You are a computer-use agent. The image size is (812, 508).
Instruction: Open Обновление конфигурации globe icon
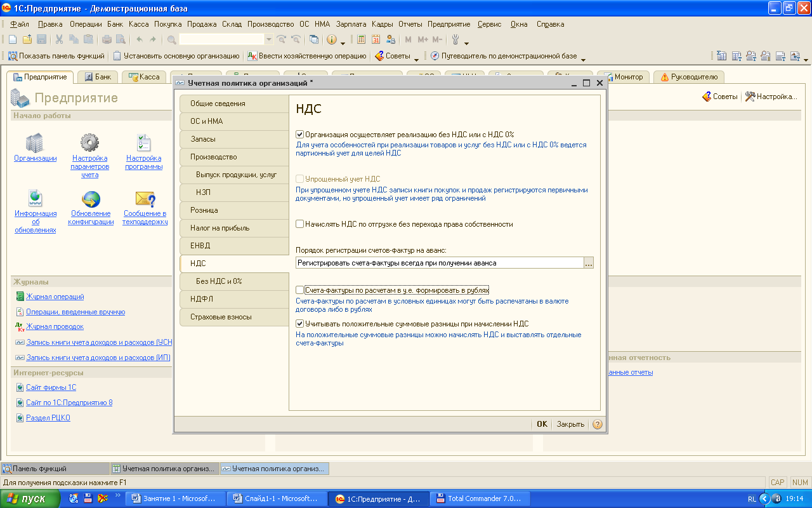91,198
